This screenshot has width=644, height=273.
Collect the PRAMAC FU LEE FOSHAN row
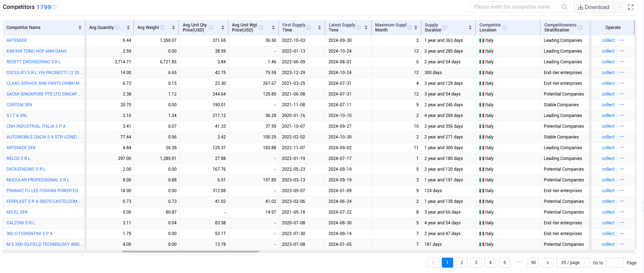(x=608, y=191)
